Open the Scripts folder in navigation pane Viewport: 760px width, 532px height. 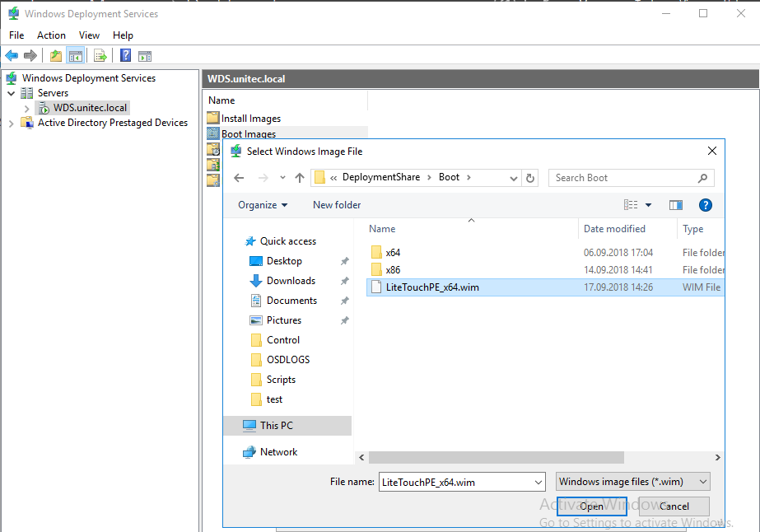281,380
